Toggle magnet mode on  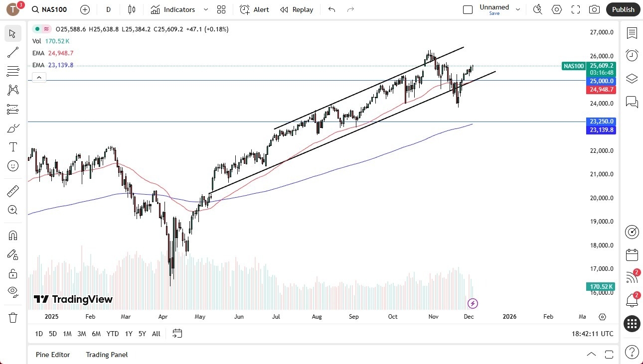tap(13, 235)
